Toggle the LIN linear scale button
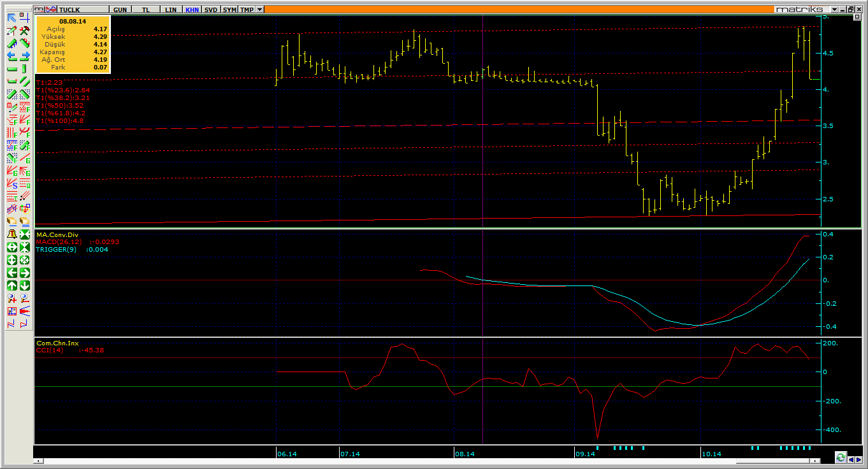The image size is (868, 469). [x=170, y=10]
